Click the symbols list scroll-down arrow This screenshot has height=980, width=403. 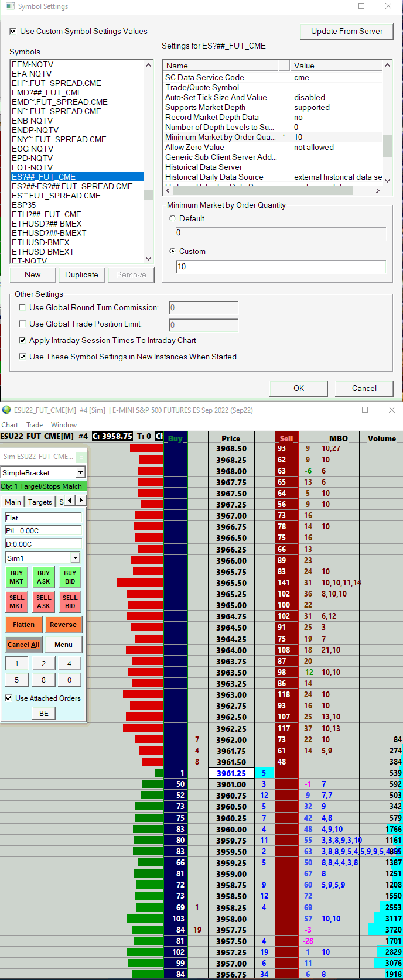click(x=148, y=258)
